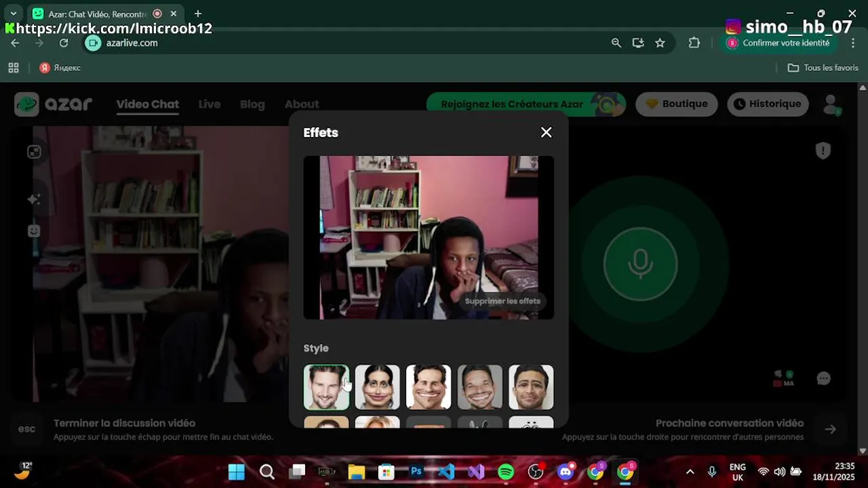The width and height of the screenshot is (868, 488).
Task: Open Spotify from taskbar
Action: 506,472
